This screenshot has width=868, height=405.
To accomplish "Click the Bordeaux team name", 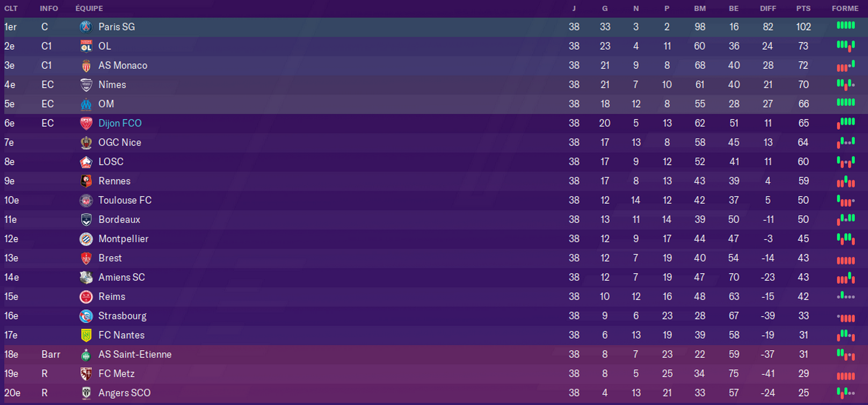I will click(119, 220).
